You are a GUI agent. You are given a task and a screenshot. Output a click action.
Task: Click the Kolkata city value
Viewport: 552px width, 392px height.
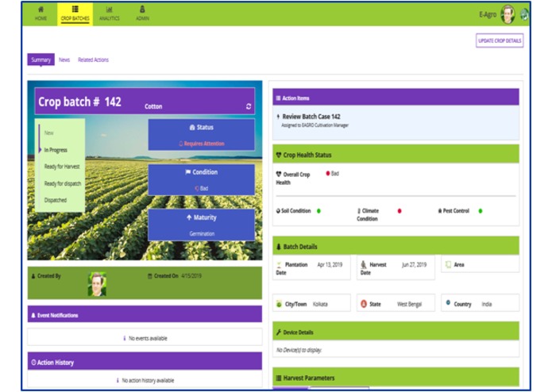pyautogui.click(x=320, y=304)
